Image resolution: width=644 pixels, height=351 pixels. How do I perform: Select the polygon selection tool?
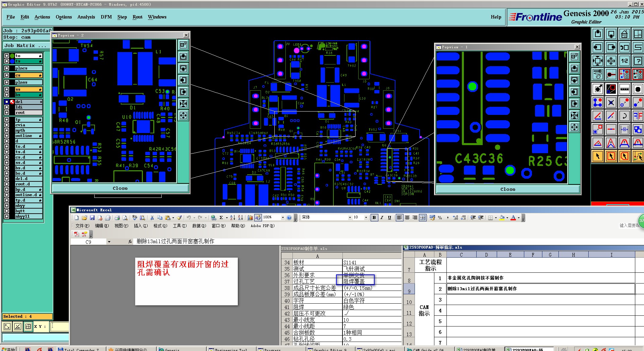[625, 156]
